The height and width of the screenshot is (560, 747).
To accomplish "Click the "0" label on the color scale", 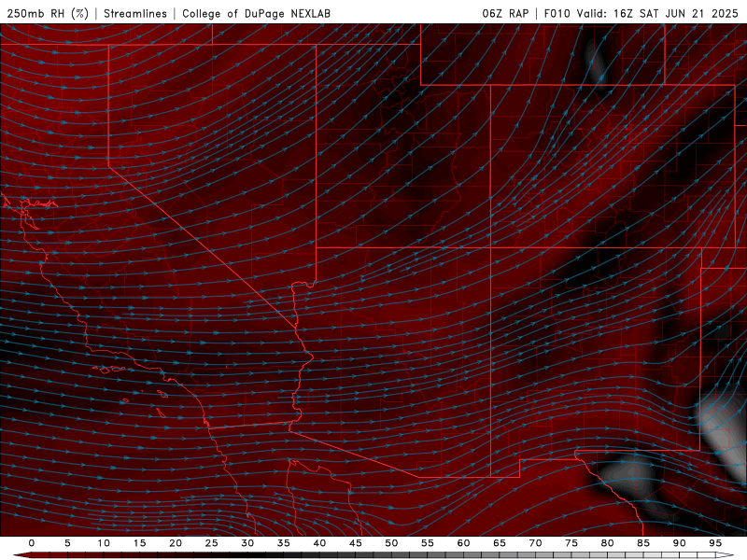I will tap(32, 543).
